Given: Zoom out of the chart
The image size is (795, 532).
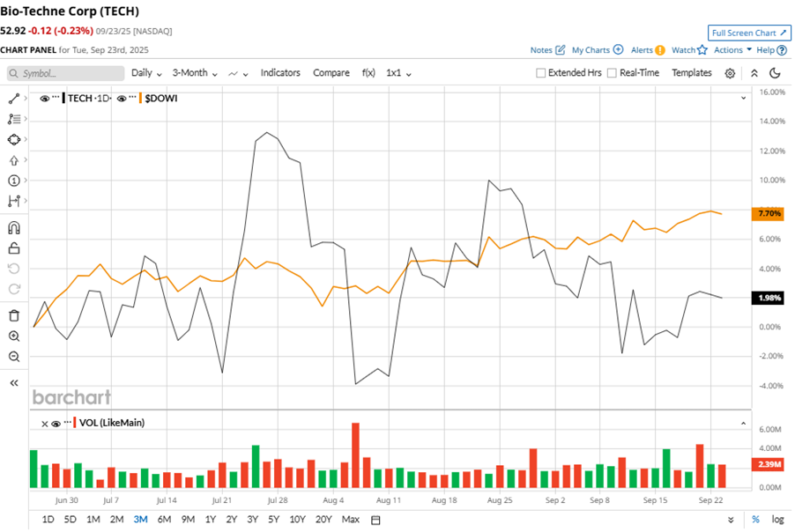Looking at the screenshot, I should coord(14,357).
